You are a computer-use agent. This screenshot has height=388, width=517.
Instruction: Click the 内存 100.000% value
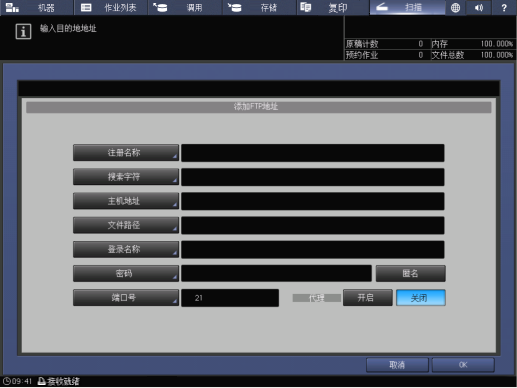point(497,44)
